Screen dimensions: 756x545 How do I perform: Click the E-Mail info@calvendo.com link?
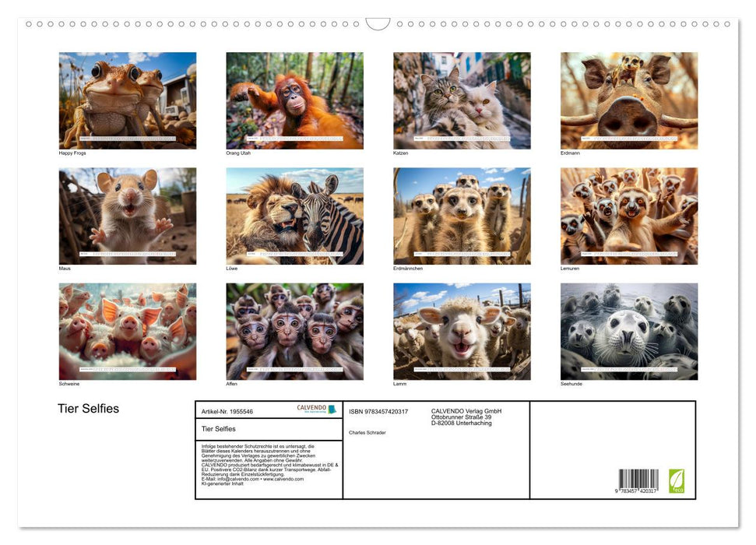(234, 480)
